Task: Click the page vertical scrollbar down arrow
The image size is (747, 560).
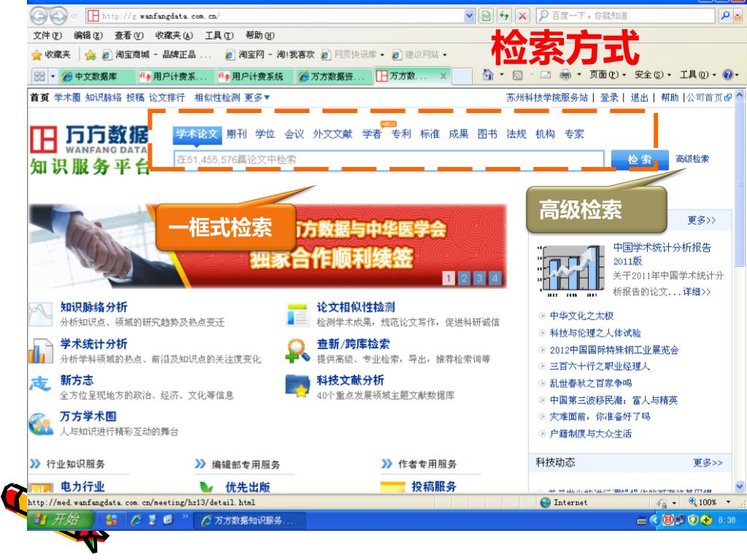Action: tap(740, 486)
